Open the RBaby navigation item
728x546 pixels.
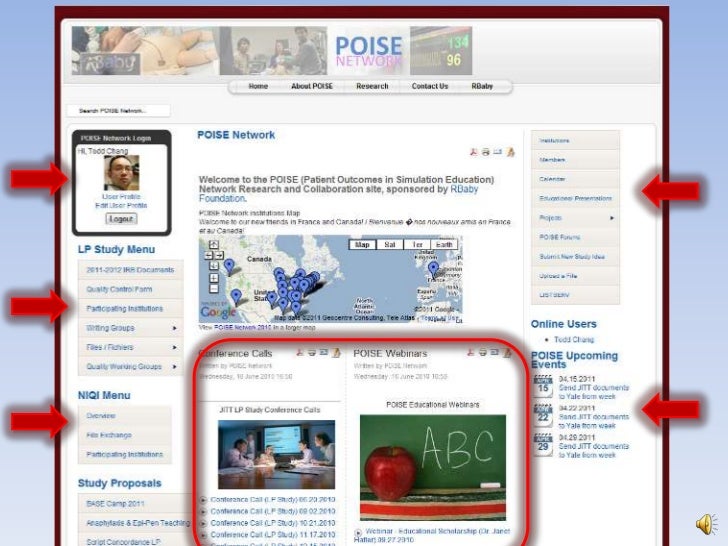(482, 86)
